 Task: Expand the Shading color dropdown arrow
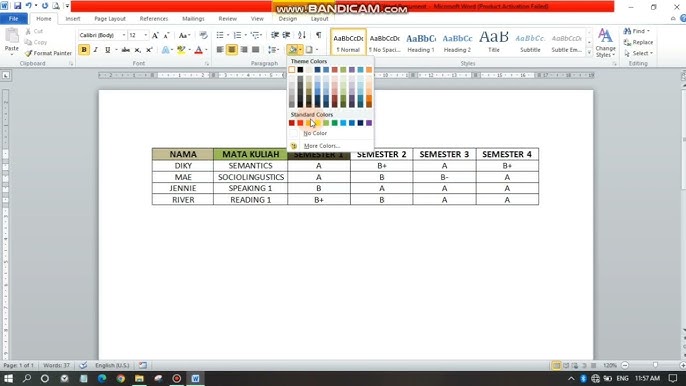pos(300,50)
